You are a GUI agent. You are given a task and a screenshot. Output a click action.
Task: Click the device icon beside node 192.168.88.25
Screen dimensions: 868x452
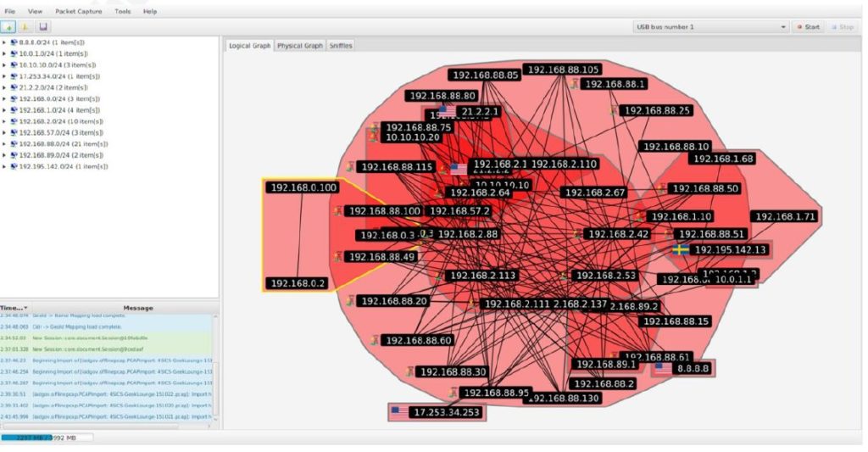point(614,111)
